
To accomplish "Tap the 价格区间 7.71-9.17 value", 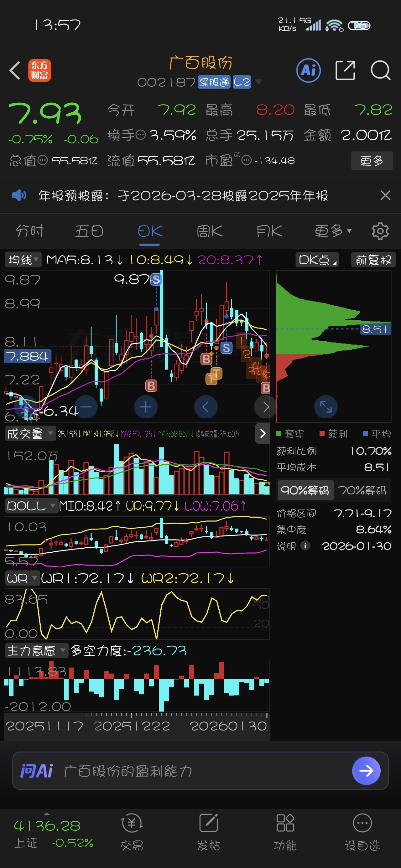I will 362,513.
